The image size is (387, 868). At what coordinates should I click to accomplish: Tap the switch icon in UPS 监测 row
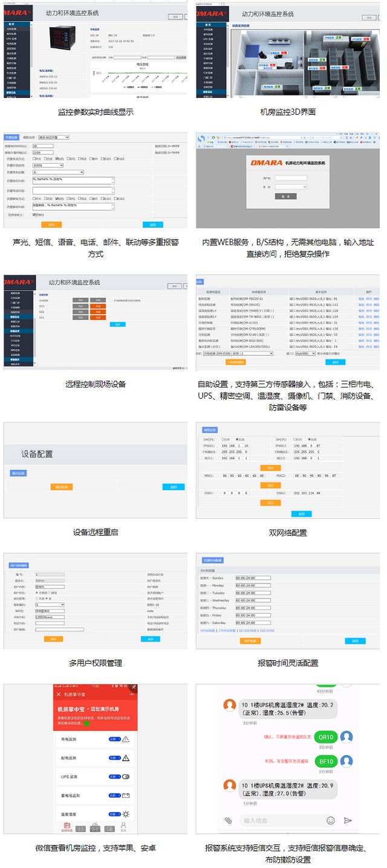click(x=126, y=777)
